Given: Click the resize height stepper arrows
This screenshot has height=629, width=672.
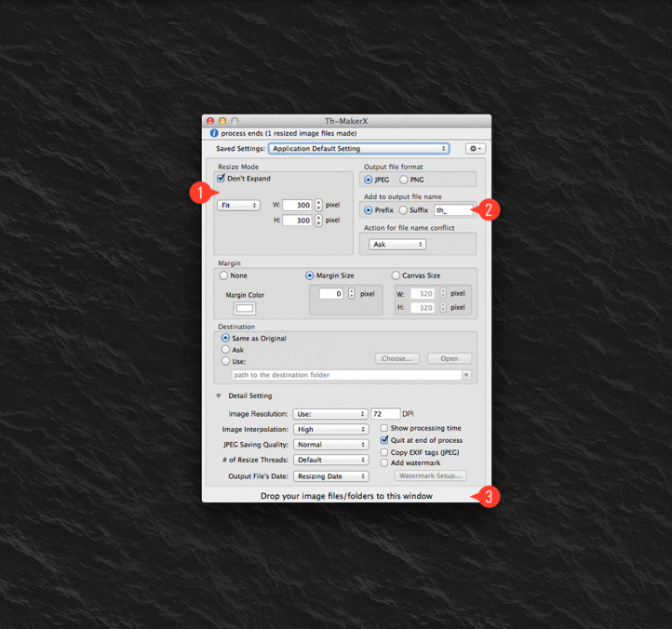Looking at the screenshot, I should coord(318,221).
